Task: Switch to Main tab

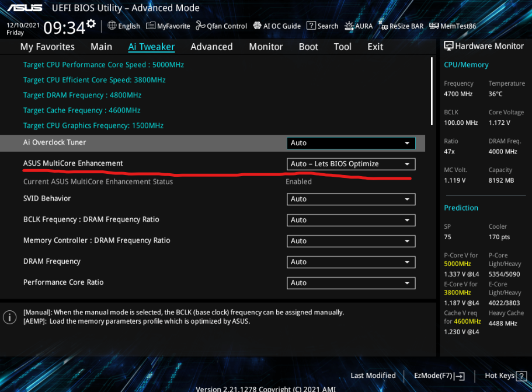Action: 101,47
